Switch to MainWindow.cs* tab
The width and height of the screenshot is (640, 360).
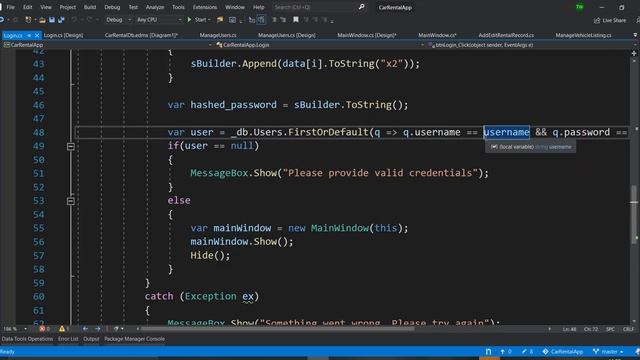point(437,36)
